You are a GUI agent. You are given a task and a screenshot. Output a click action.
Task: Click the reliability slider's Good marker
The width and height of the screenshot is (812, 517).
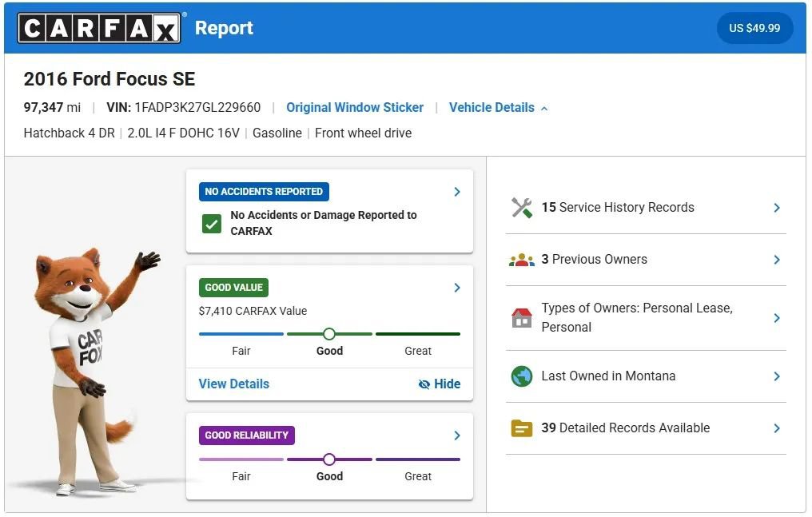point(328,459)
